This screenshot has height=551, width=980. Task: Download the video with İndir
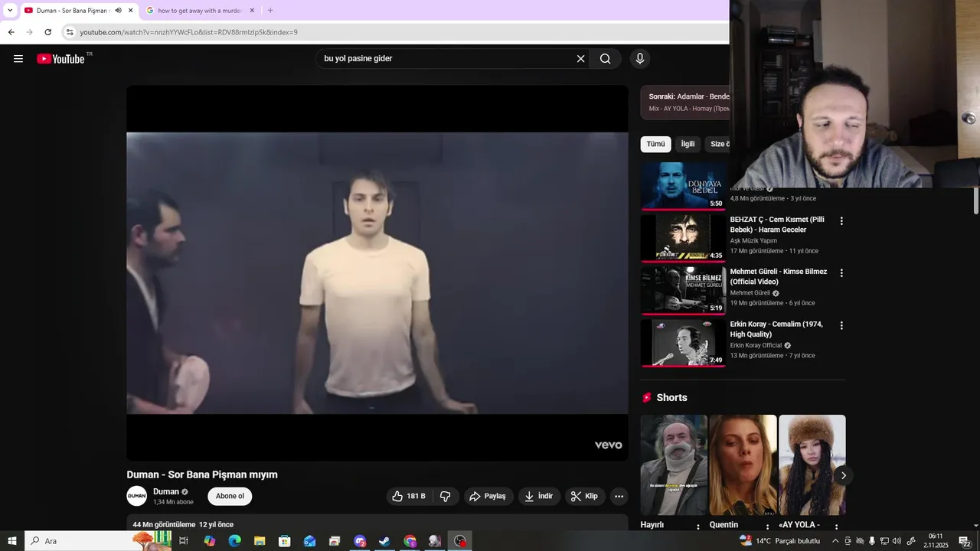coord(539,496)
